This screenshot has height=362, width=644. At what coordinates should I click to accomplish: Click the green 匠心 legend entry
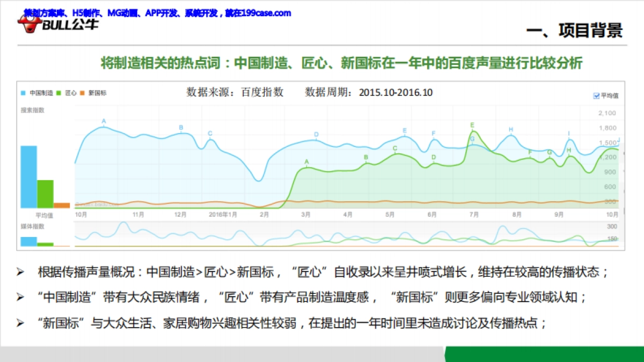point(68,93)
